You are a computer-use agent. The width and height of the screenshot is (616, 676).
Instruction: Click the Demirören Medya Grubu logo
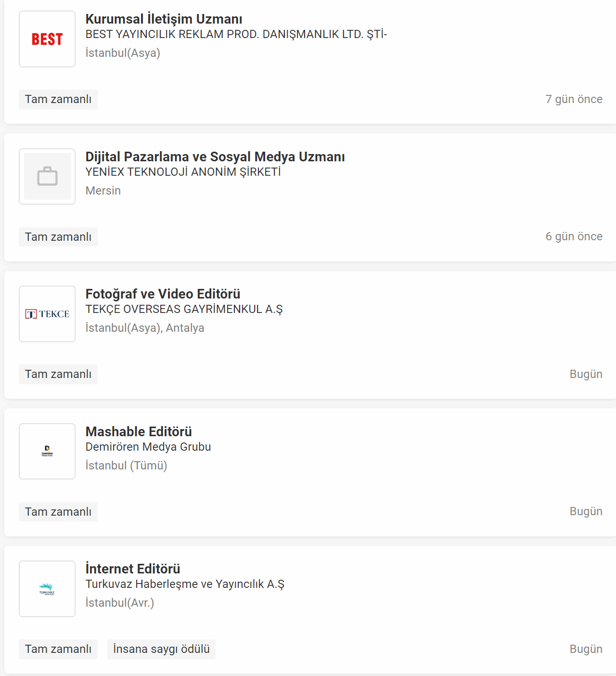pos(47,451)
